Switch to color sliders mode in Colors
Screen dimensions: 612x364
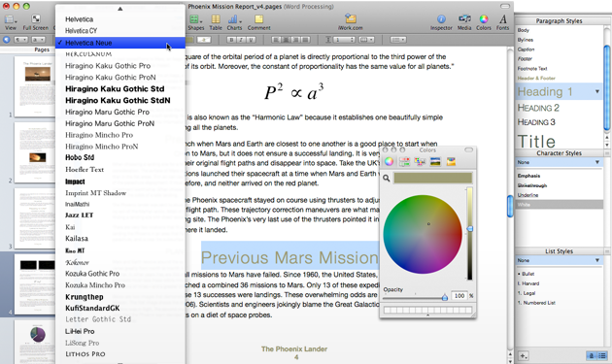(404, 161)
